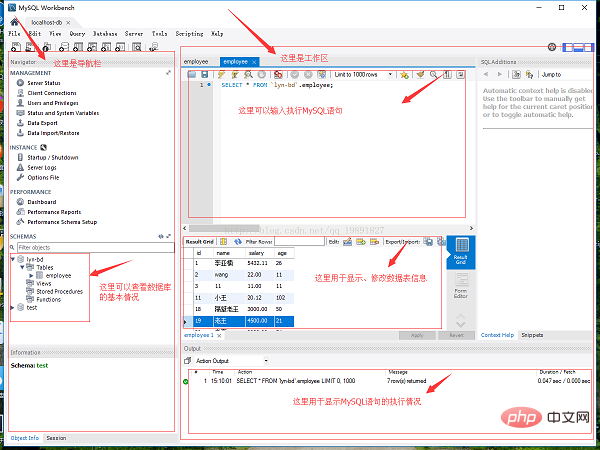
Task: Click the Revert button
Action: pyautogui.click(x=455, y=335)
